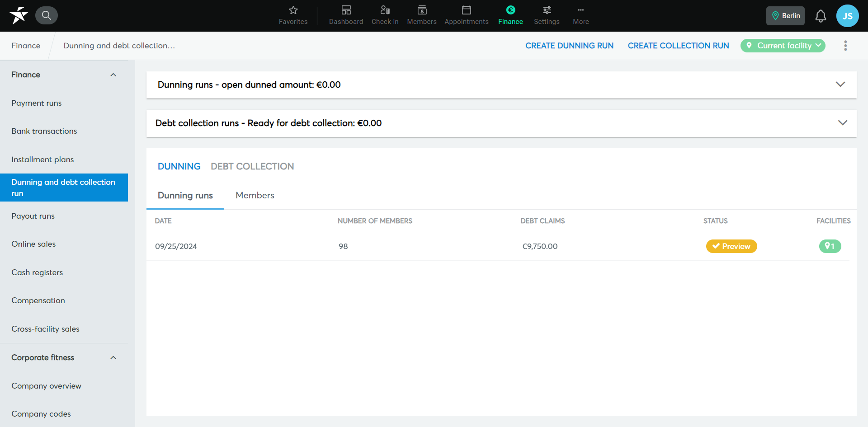Click the Berlin location selector
This screenshot has width=868, height=427.
tap(785, 16)
